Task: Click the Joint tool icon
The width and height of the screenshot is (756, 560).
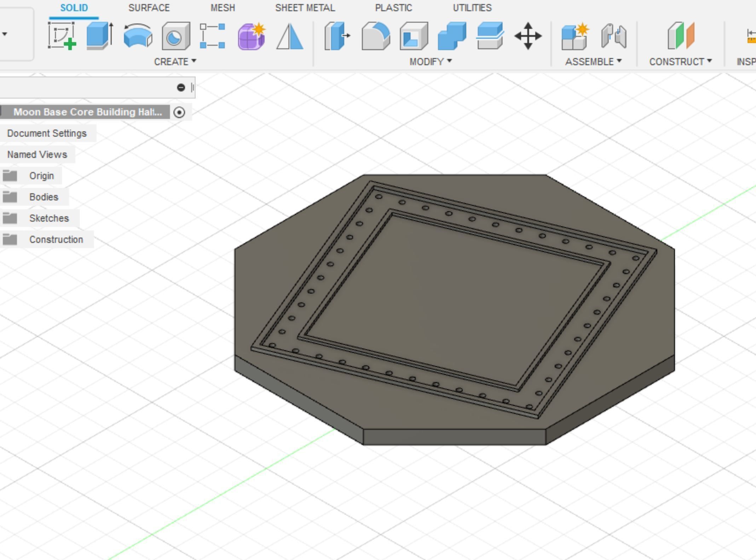Action: [x=613, y=36]
